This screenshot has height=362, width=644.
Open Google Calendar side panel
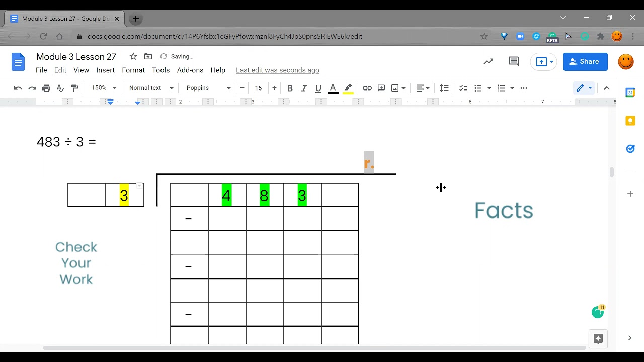point(630,93)
